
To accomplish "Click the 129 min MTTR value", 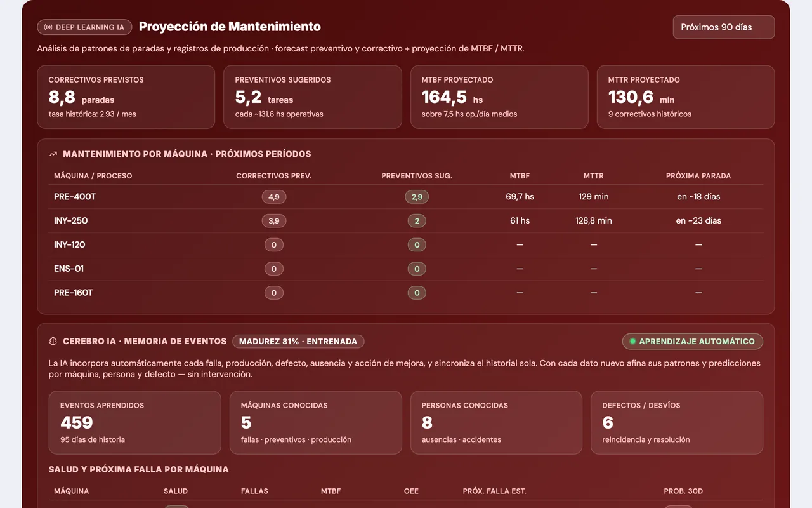I will coord(594,197).
